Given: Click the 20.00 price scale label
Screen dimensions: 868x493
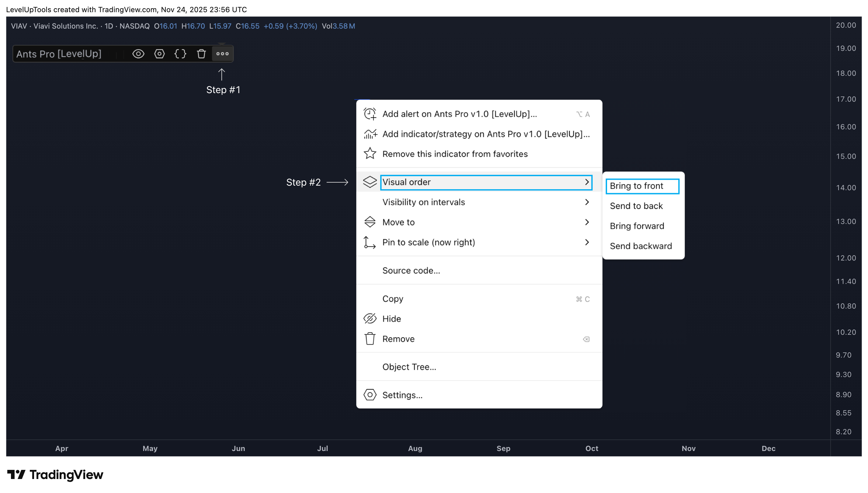Looking at the screenshot, I should click(x=846, y=25).
